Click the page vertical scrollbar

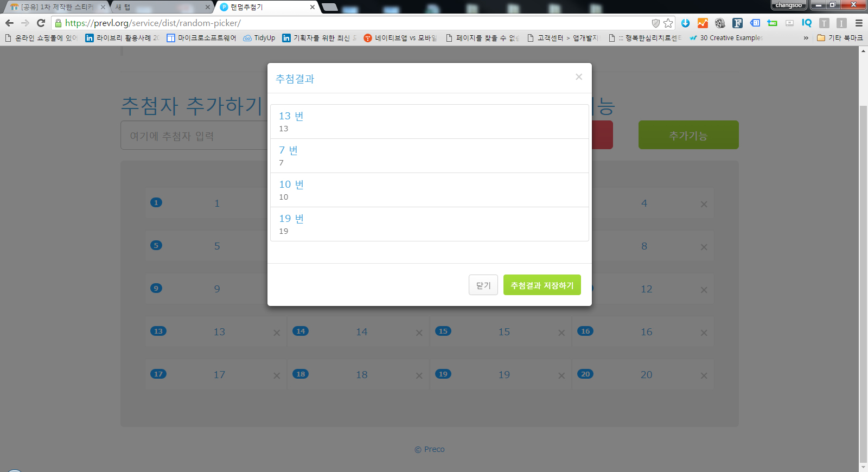coord(863,271)
